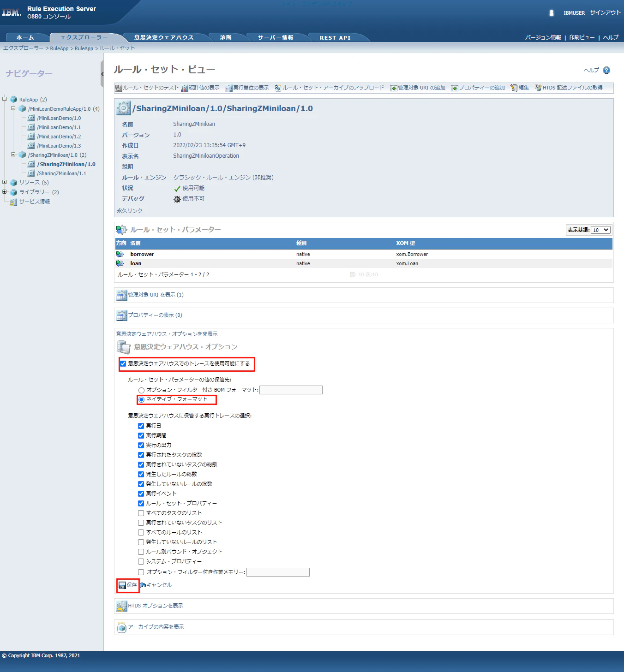Uncheck the execution date (実行日) checkbox
Image resolution: width=624 pixels, height=672 pixels.
click(x=141, y=426)
